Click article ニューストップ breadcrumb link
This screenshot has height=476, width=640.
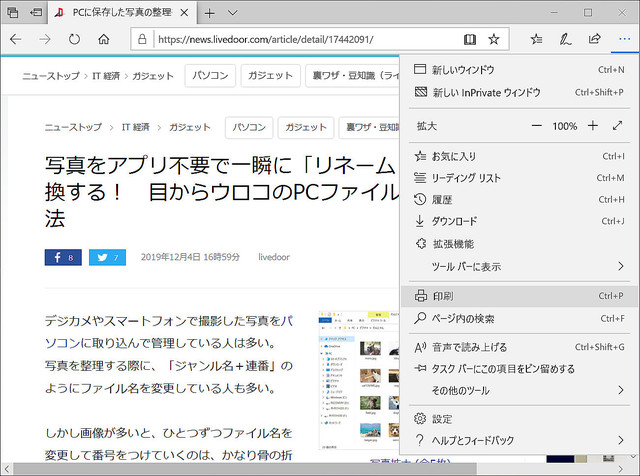[73, 127]
